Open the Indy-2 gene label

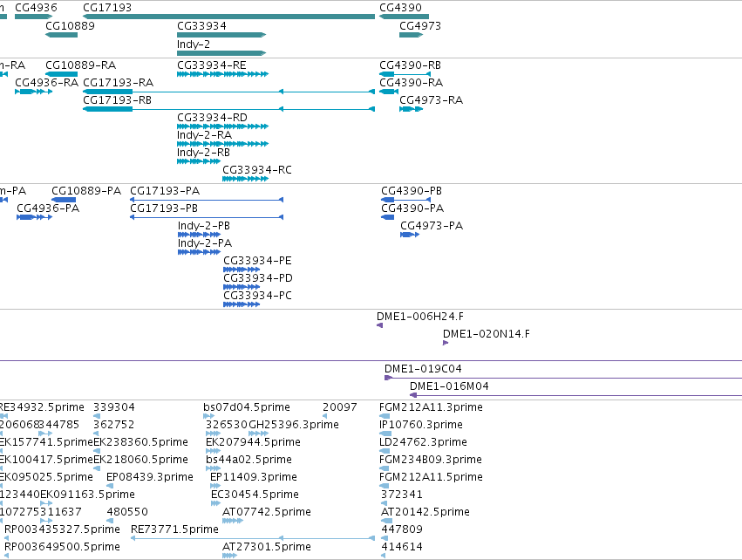click(194, 44)
